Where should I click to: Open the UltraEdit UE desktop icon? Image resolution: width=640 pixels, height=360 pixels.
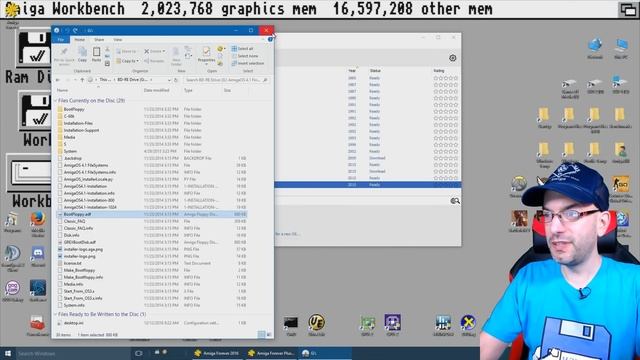point(316,322)
